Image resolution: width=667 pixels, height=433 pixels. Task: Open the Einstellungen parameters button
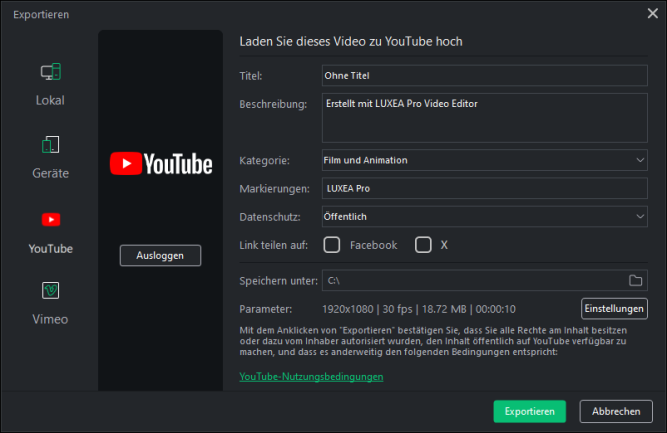click(x=614, y=309)
